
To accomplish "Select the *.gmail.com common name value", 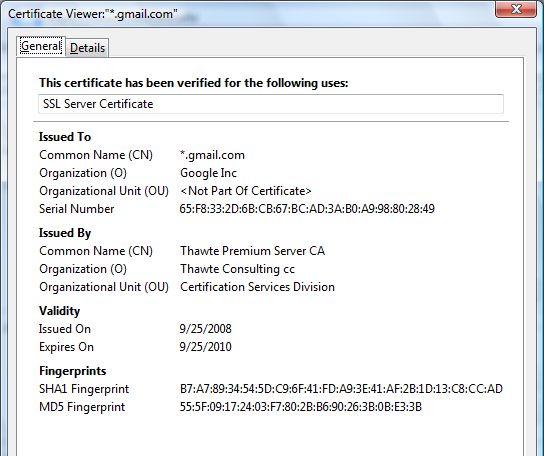I will 212,155.
